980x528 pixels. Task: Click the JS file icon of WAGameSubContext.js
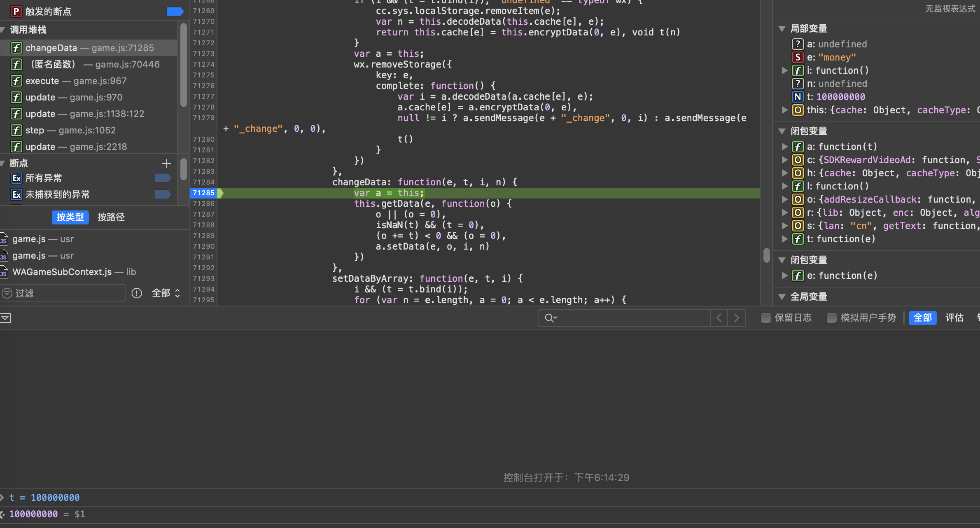pos(4,272)
